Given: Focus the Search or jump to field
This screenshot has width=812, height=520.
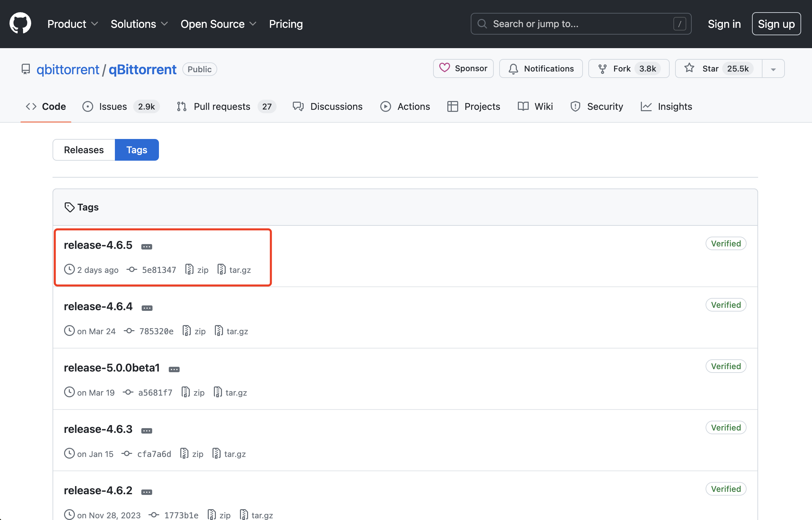Looking at the screenshot, I should point(581,24).
